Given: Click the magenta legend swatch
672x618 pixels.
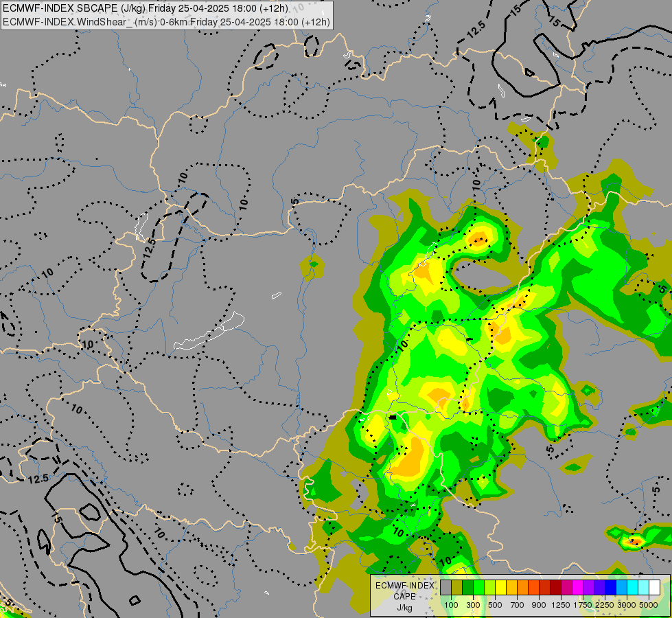Looking at the screenshot, I should (x=578, y=588).
